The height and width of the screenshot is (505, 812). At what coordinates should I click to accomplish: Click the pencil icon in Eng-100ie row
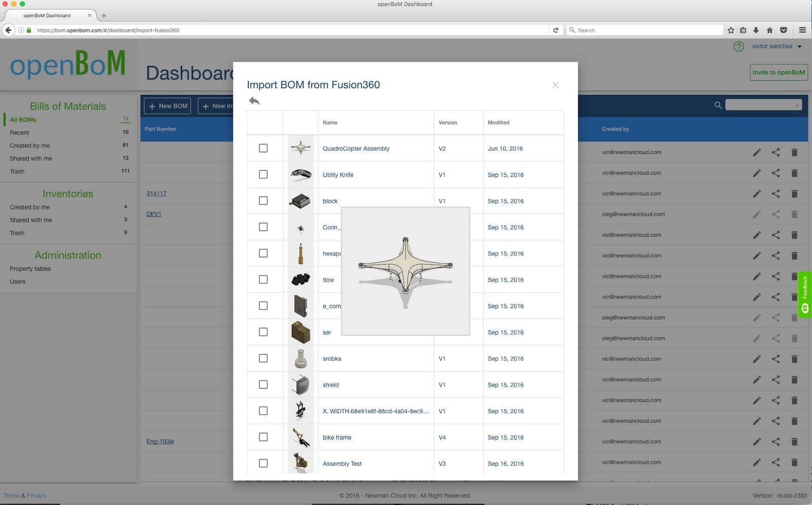point(757,442)
